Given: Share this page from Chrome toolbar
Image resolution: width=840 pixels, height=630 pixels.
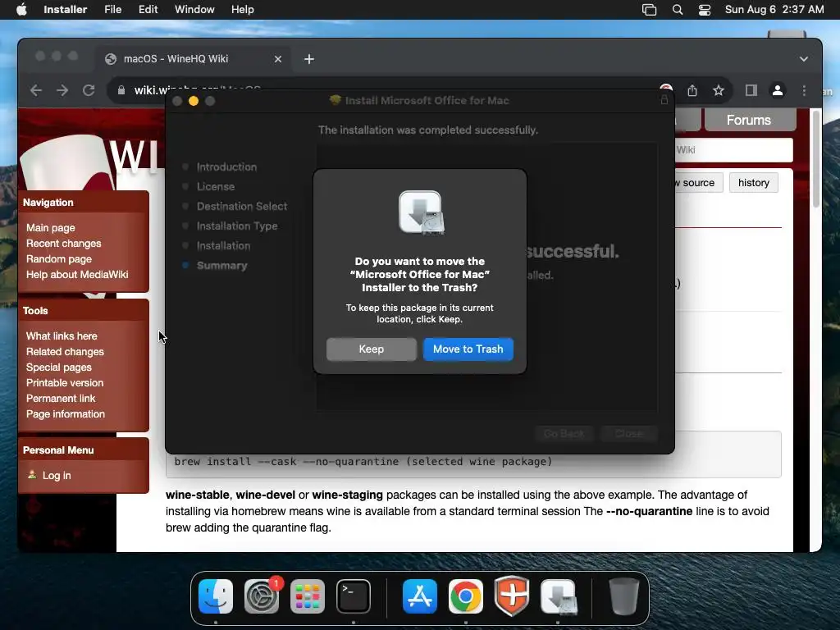Looking at the screenshot, I should tap(692, 90).
